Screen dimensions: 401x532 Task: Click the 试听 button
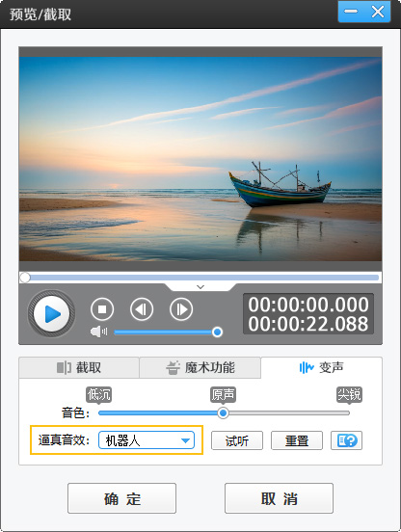coord(237,440)
